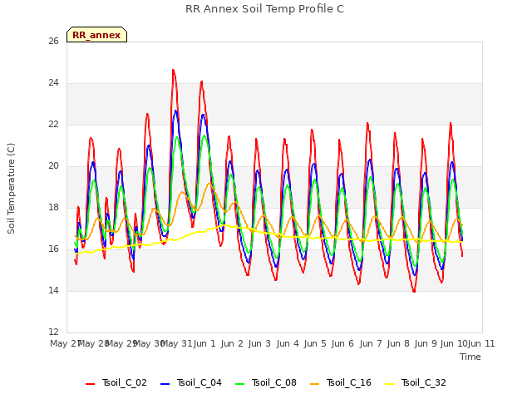Toggle the Tsoil_C_16 legend entry
This screenshot has width=532, height=399.
tap(341, 383)
